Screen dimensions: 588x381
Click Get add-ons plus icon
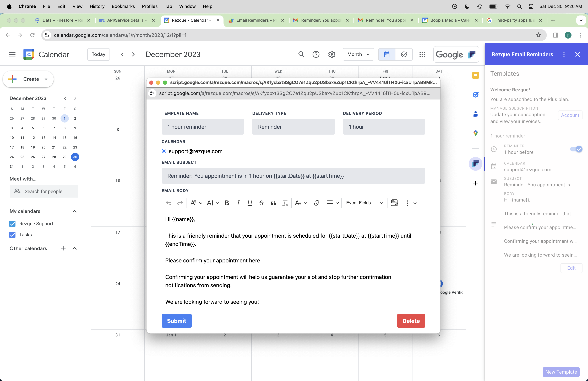coord(475,183)
